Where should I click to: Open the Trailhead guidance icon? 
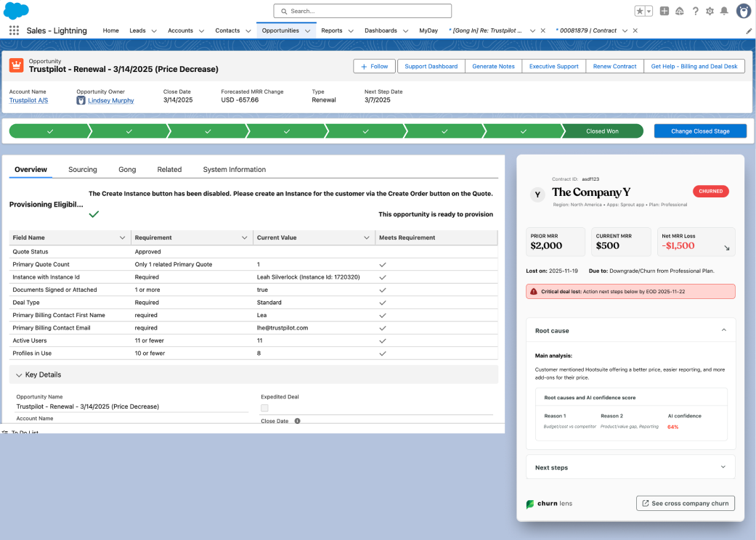679,11
